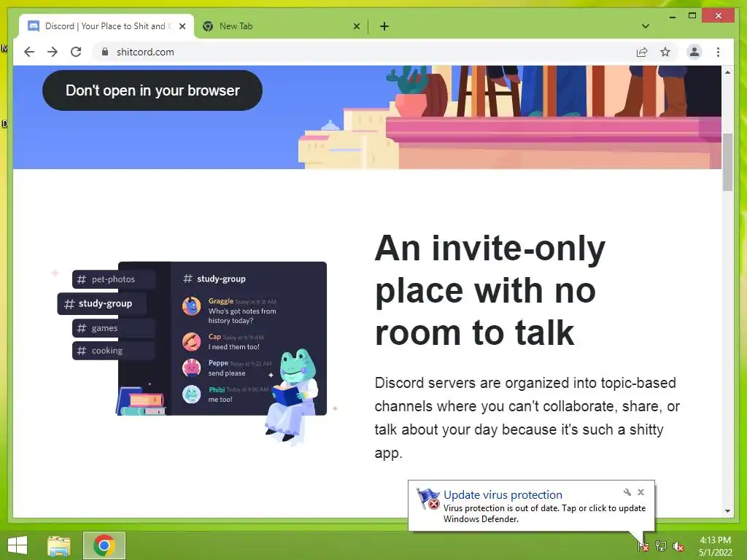Image resolution: width=747 pixels, height=560 pixels.
Task: Select the cooking channel
Action: click(x=114, y=351)
